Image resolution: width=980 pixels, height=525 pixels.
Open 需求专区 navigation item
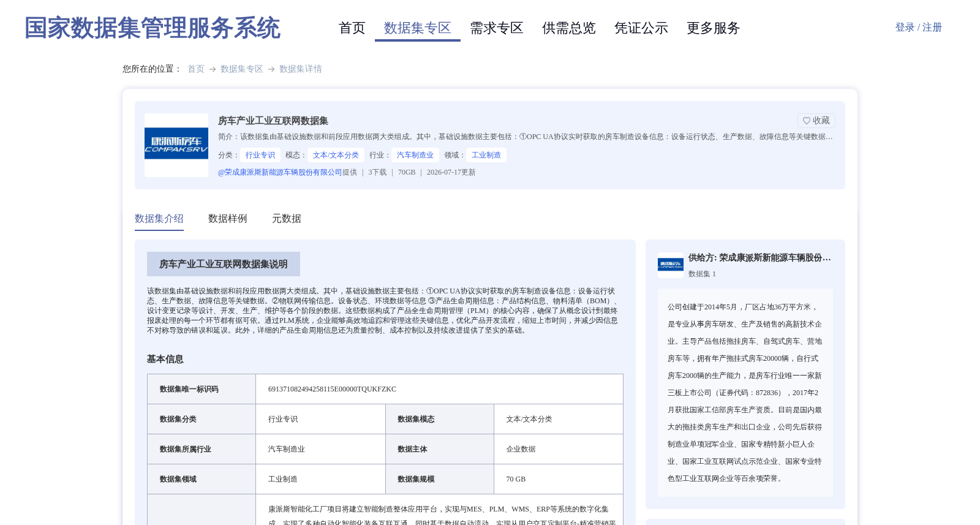497,28
